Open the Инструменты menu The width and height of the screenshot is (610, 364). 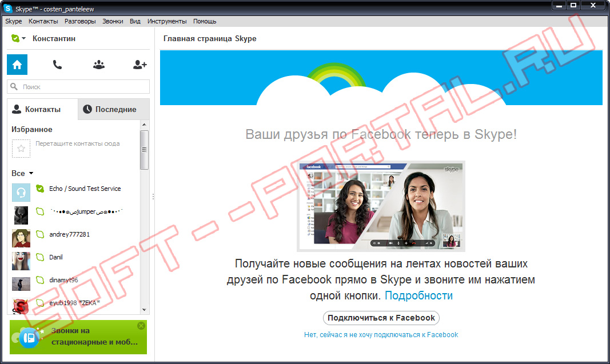(x=167, y=21)
